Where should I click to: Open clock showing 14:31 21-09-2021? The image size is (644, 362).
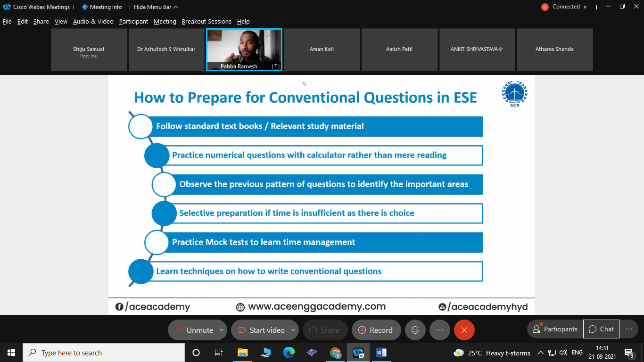602,353
